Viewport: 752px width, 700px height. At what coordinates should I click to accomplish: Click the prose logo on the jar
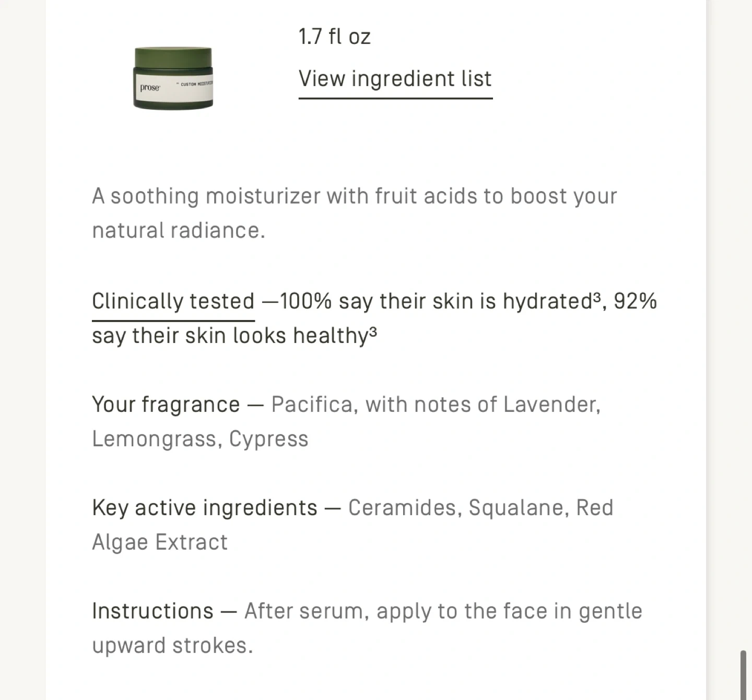[x=150, y=88]
